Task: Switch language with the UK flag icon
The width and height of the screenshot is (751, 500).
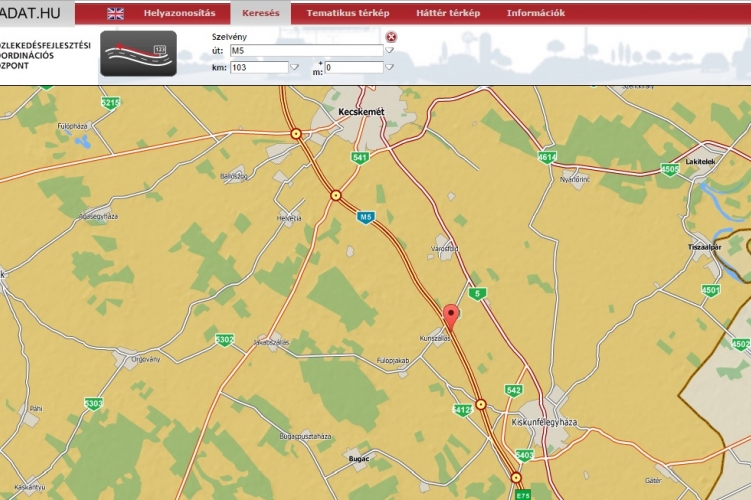Action: click(x=116, y=13)
